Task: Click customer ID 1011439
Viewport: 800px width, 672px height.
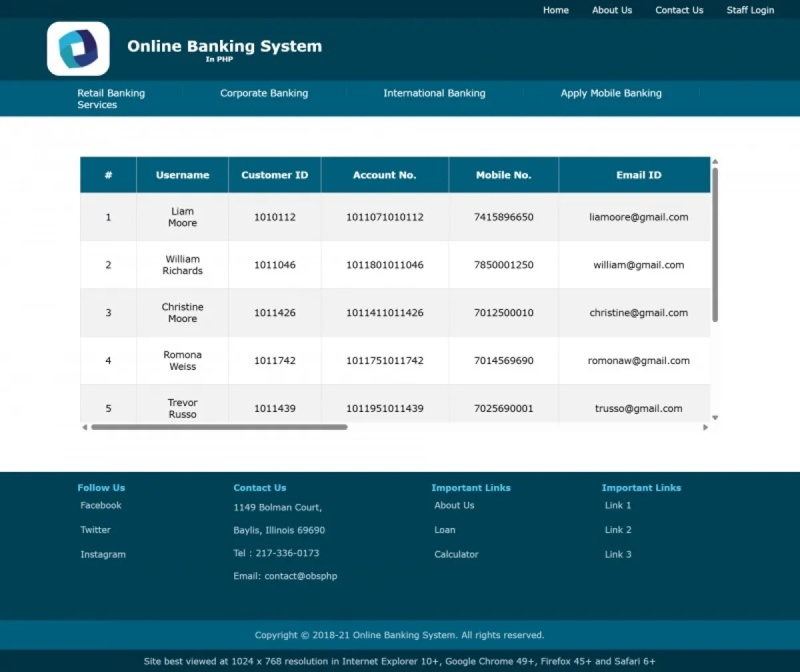Action: [x=275, y=409]
